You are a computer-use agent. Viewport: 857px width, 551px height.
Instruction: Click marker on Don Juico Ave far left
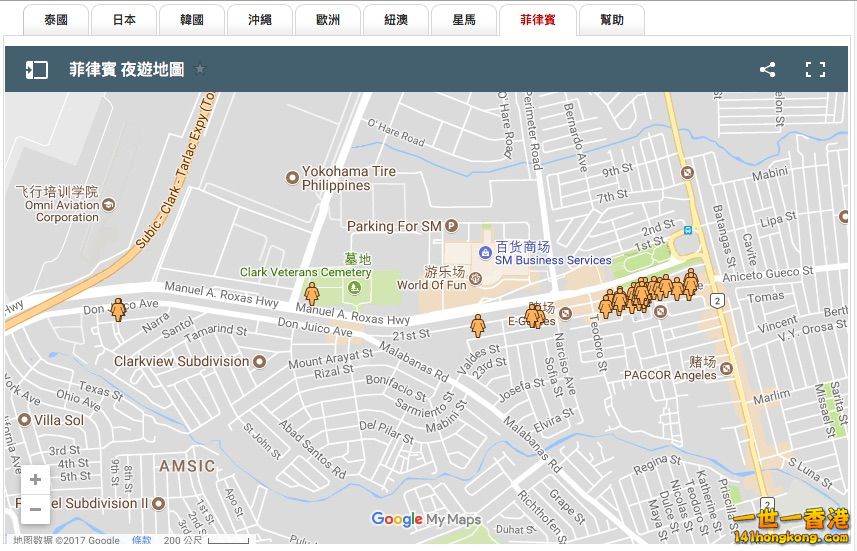tap(118, 309)
